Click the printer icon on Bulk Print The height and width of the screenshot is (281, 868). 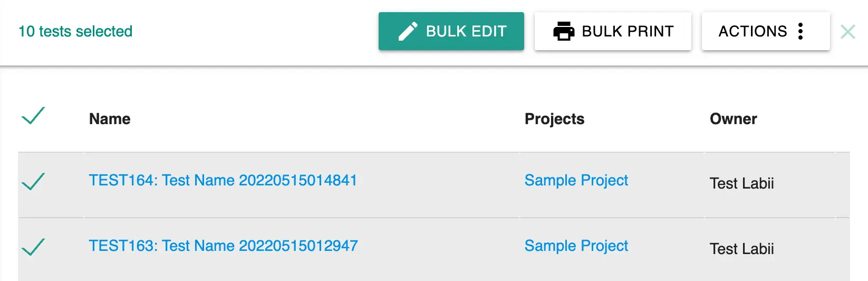564,31
